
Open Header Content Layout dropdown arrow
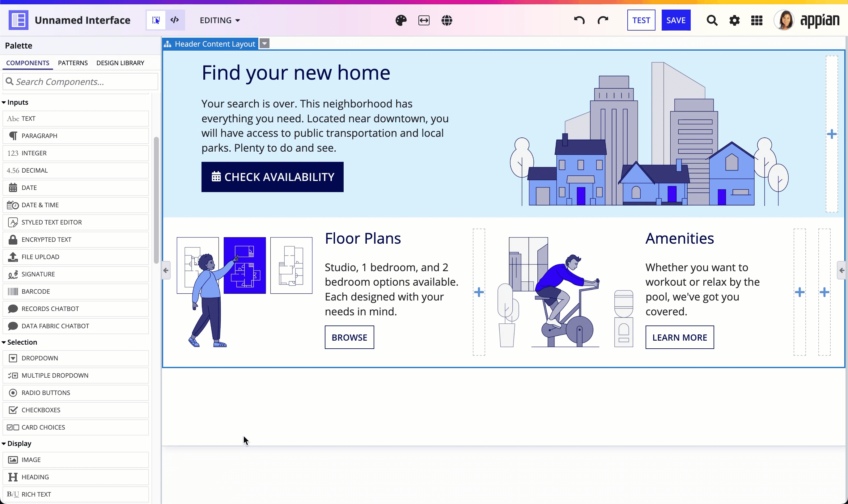[x=265, y=44]
